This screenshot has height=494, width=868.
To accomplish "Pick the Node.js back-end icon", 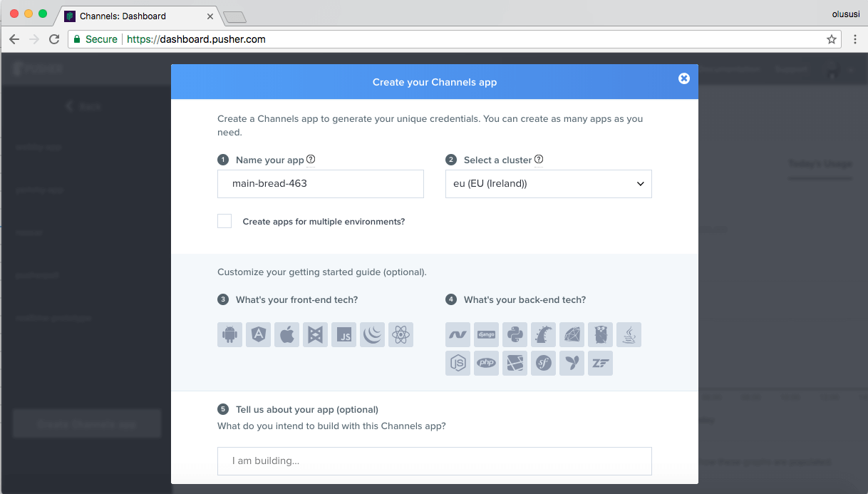I will 458,363.
